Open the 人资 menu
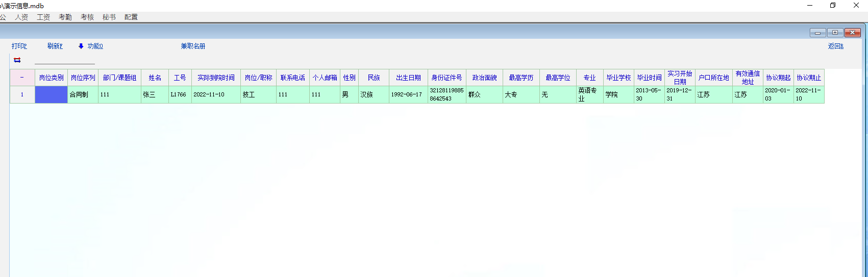This screenshot has width=868, height=277. [21, 17]
